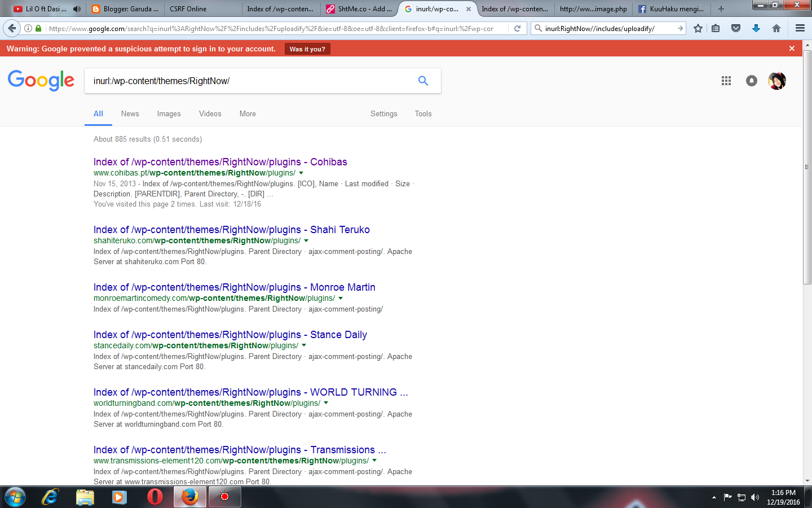This screenshot has height=508, width=812.
Task: Switch to the News results tab
Action: pyautogui.click(x=130, y=113)
